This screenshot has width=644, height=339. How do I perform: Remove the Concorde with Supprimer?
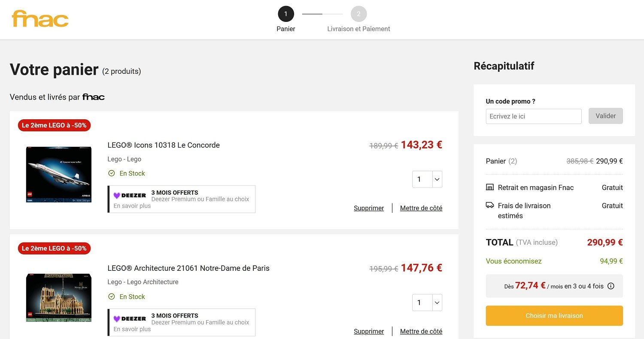pyautogui.click(x=369, y=208)
